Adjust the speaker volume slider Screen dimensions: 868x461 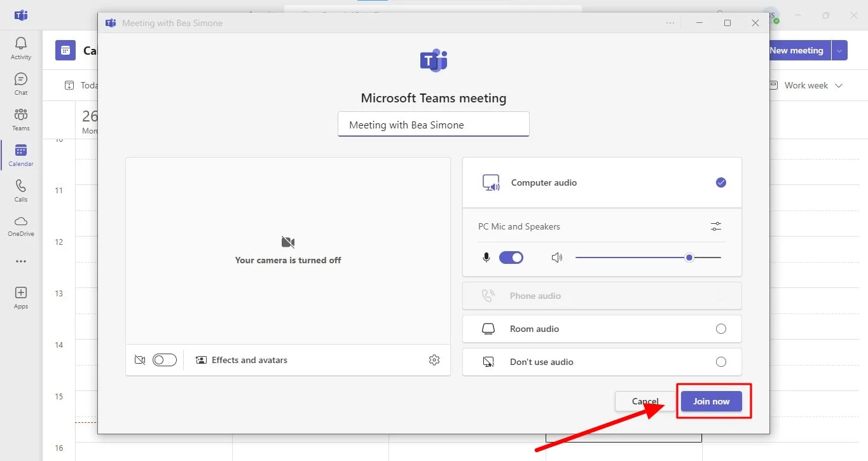[x=648, y=258]
